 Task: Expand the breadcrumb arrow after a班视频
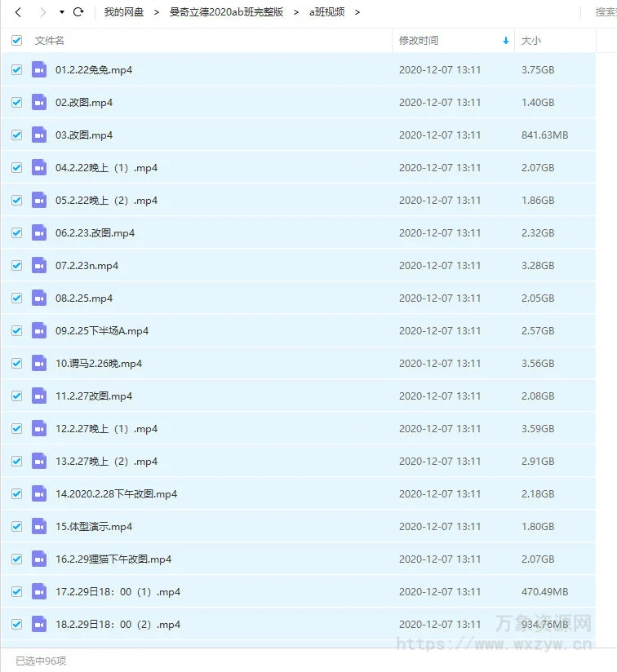coord(357,12)
